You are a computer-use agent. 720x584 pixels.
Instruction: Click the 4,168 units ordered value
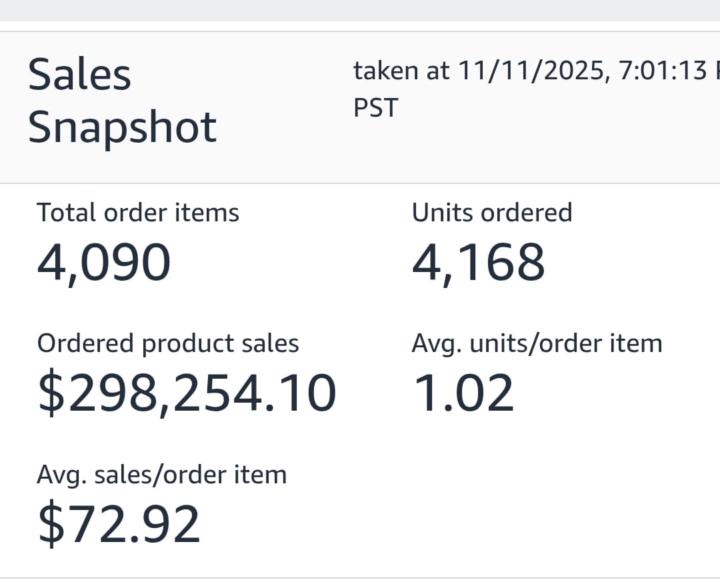[x=478, y=263]
